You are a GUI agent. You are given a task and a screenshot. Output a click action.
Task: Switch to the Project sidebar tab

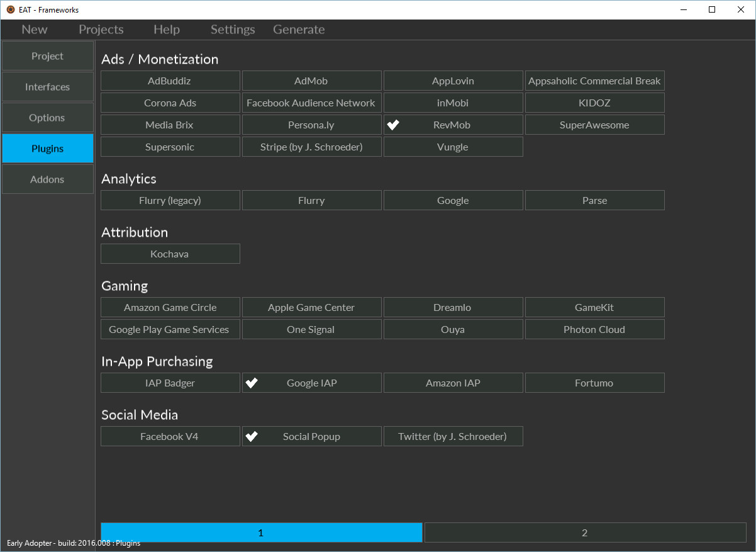(x=47, y=56)
